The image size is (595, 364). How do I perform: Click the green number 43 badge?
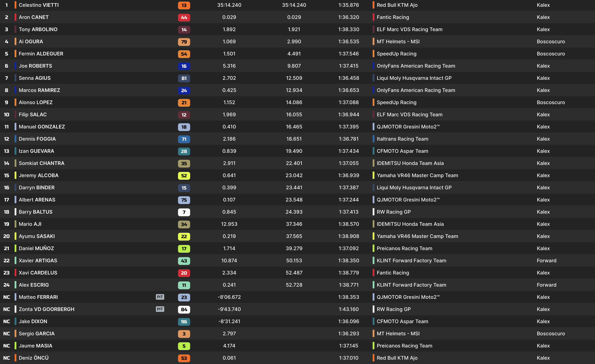(184, 261)
